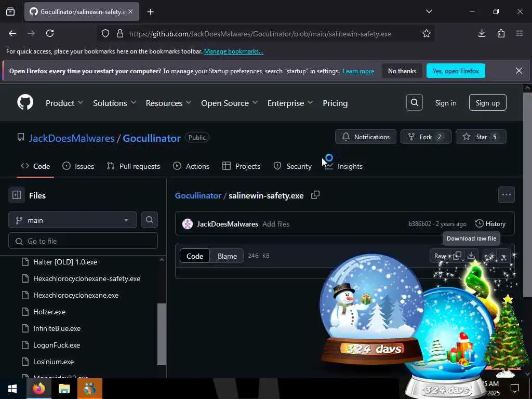Click No thanks on Firefox prompt

402,71
